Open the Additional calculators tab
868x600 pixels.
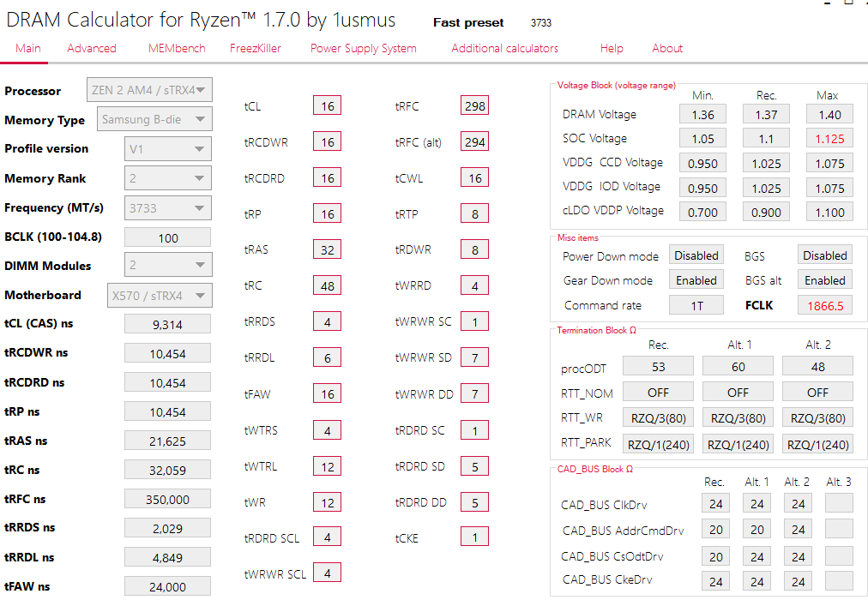[x=504, y=48]
